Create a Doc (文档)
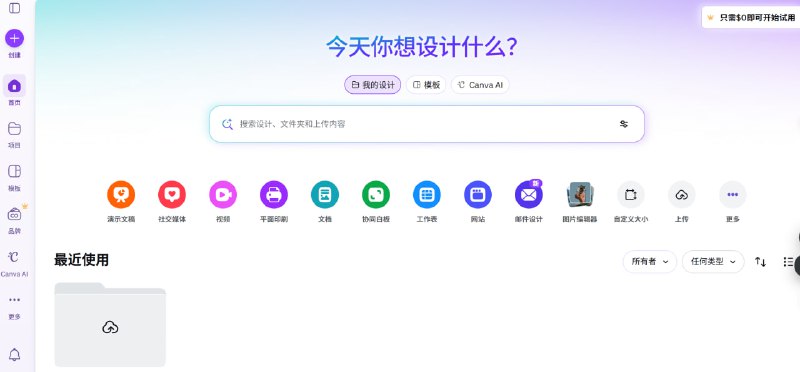 (325, 195)
